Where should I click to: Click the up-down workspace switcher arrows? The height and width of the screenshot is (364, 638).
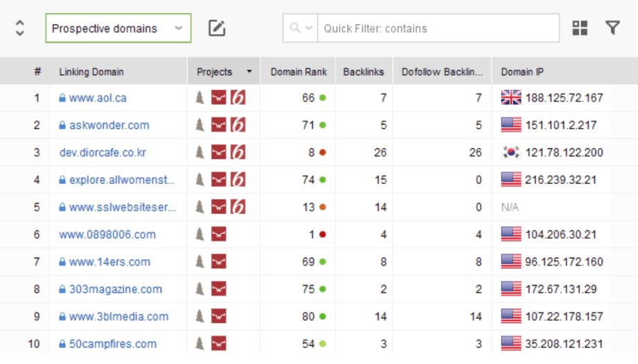(x=19, y=28)
